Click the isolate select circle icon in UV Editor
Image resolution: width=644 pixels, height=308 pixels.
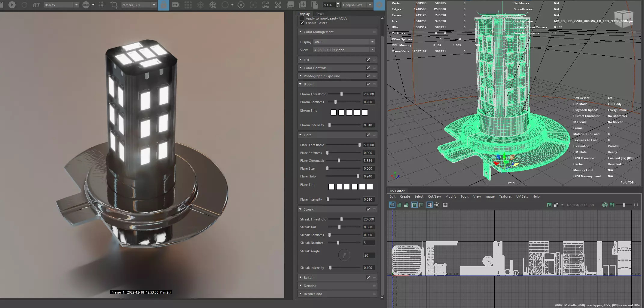437,205
